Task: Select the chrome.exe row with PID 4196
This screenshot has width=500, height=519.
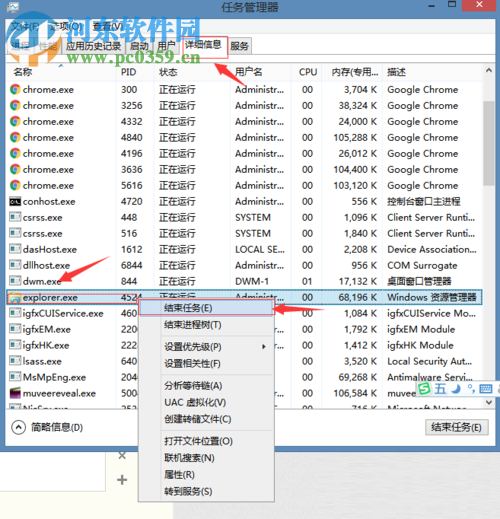Action: (x=244, y=153)
